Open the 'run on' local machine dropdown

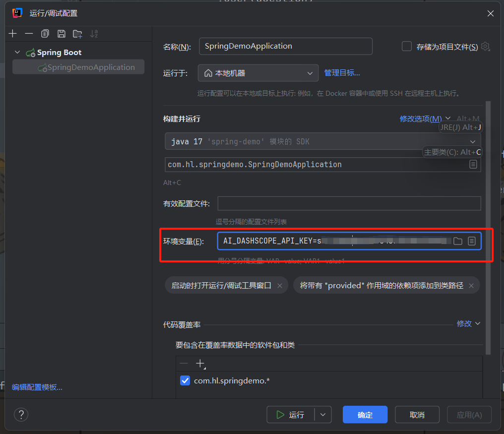point(258,73)
